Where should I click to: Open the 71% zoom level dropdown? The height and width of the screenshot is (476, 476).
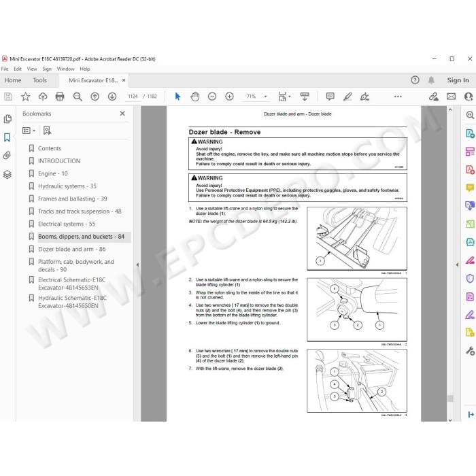tap(265, 97)
